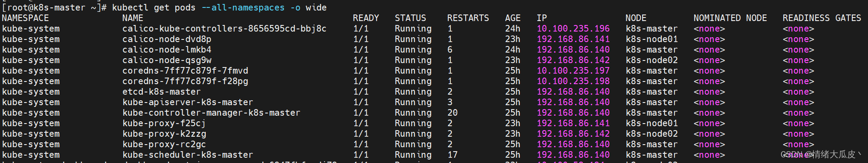Select kube-proxy-k2zzg pod name
This screenshot has height=163, width=868.
(164, 134)
